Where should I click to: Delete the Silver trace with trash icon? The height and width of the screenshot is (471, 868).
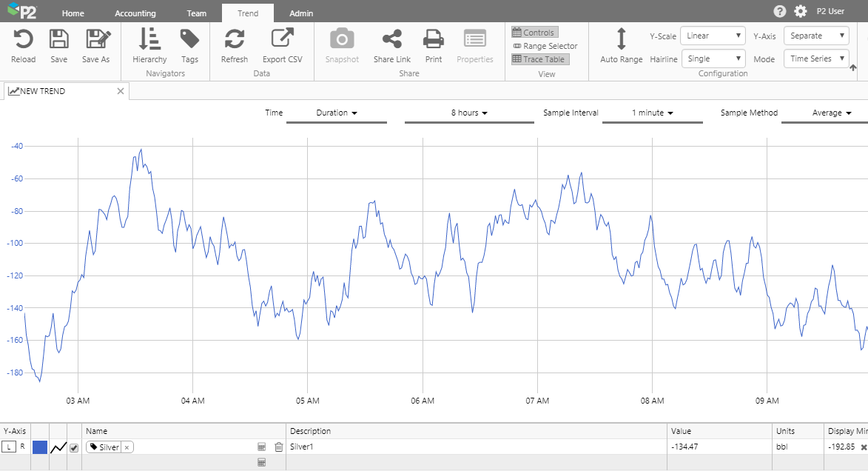click(x=278, y=447)
